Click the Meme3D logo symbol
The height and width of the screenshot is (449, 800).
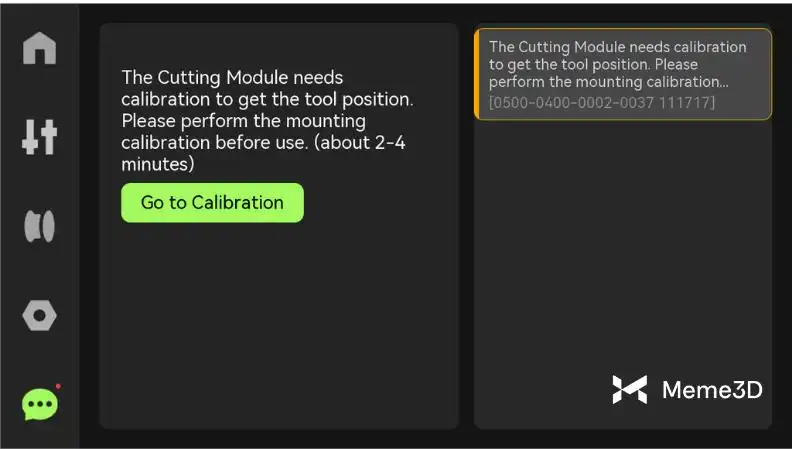tap(630, 390)
